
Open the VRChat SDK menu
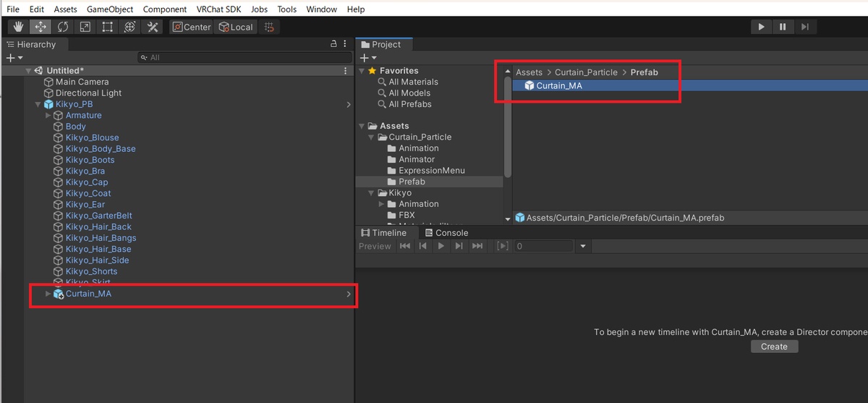(220, 9)
